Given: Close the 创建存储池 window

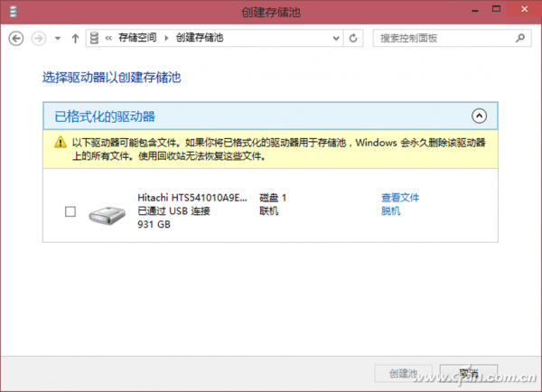Looking at the screenshot, I should pos(524,9).
